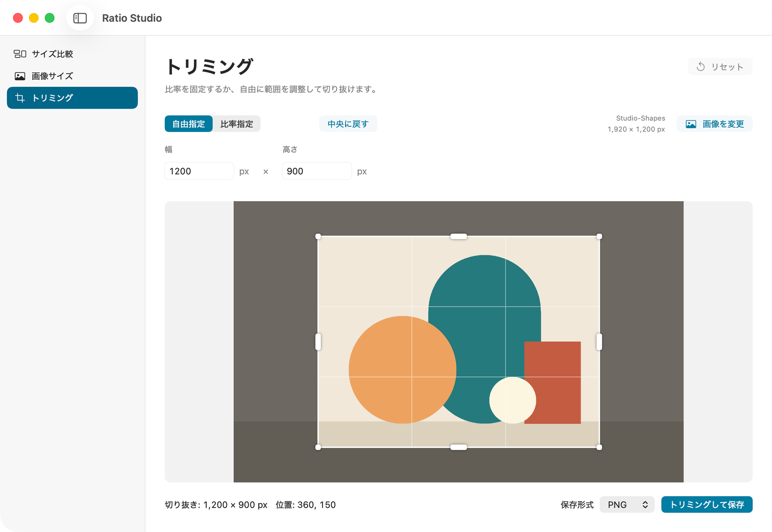Click the bottom edge crop handle
This screenshot has width=772, height=532.
[459, 447]
